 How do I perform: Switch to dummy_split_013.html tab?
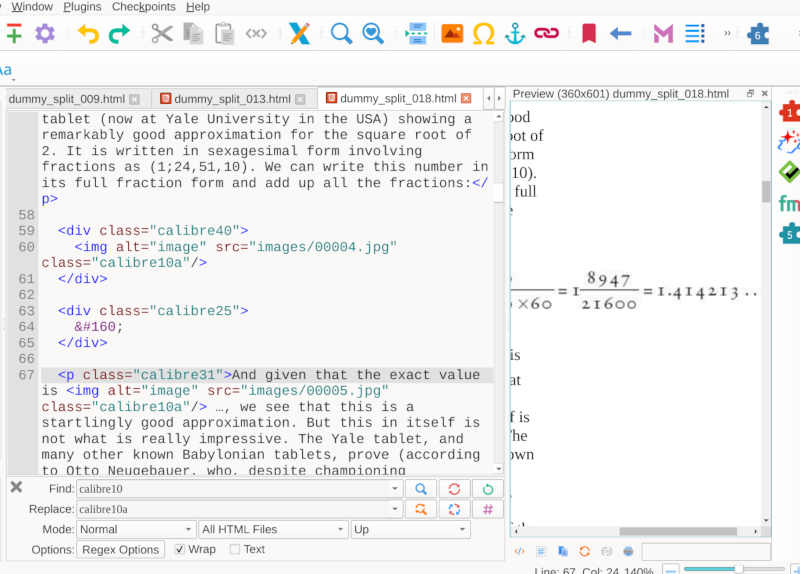232,99
